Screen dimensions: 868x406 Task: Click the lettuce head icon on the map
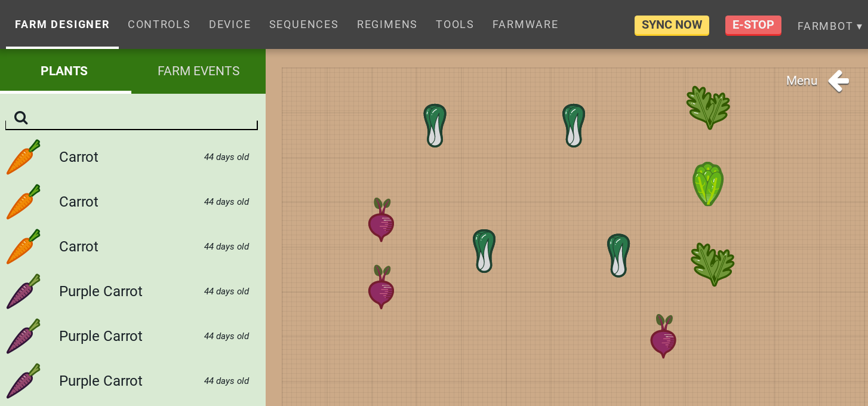tap(708, 183)
